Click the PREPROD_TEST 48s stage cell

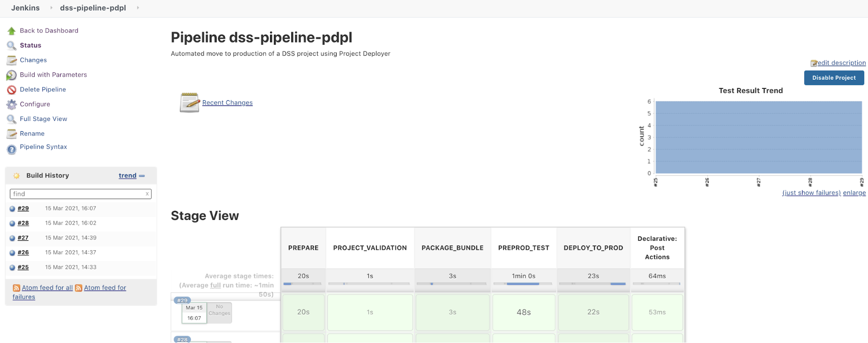pyautogui.click(x=524, y=312)
